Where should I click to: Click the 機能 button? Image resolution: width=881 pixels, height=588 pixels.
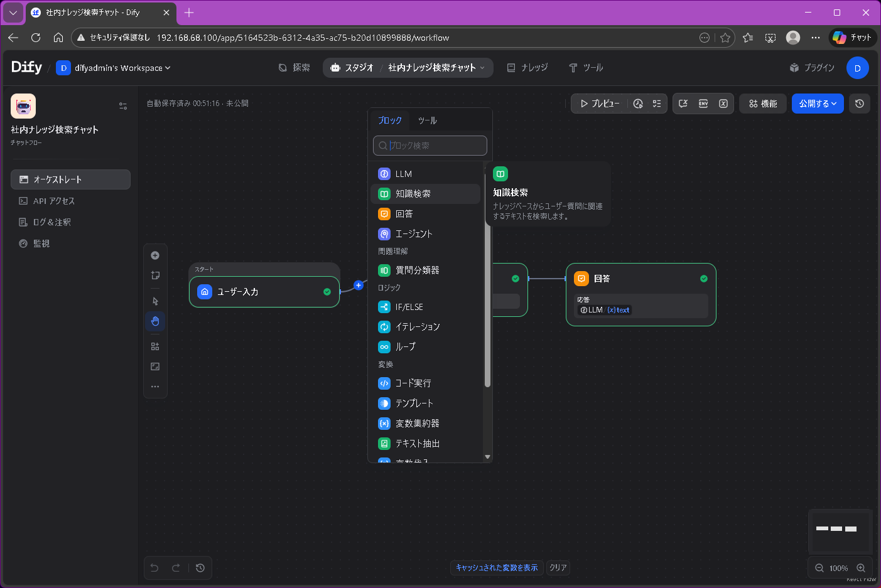(x=763, y=104)
